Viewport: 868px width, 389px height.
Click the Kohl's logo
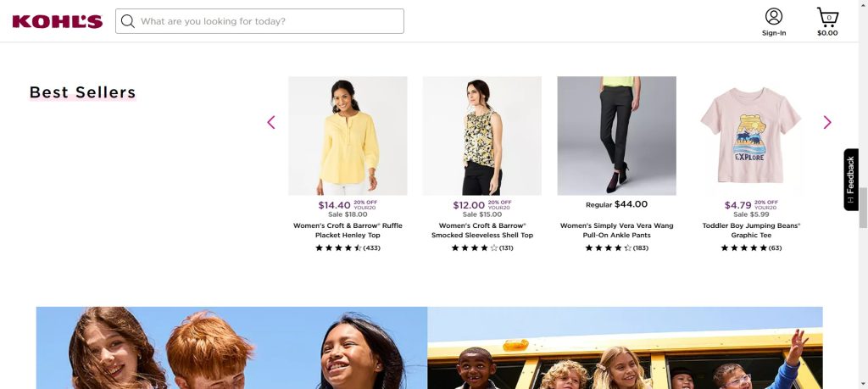(57, 21)
